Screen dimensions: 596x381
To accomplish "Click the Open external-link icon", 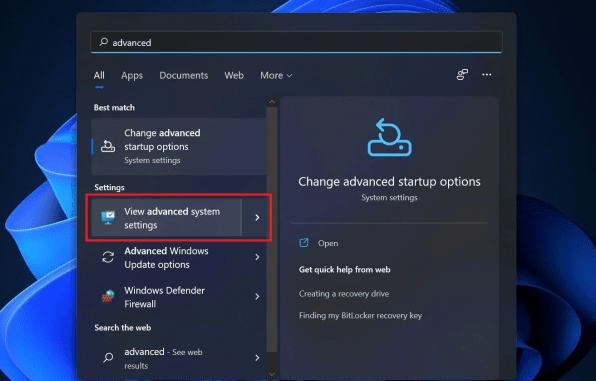I will pos(304,243).
